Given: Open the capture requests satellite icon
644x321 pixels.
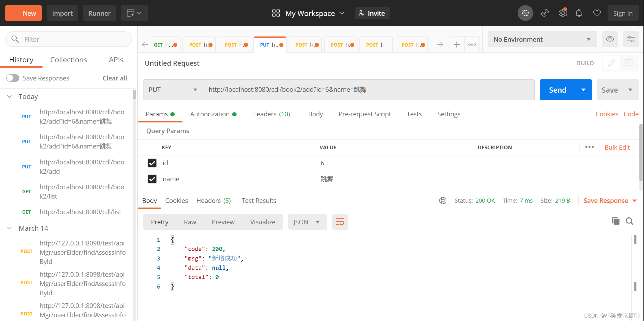Looking at the screenshot, I should pyautogui.click(x=545, y=13).
